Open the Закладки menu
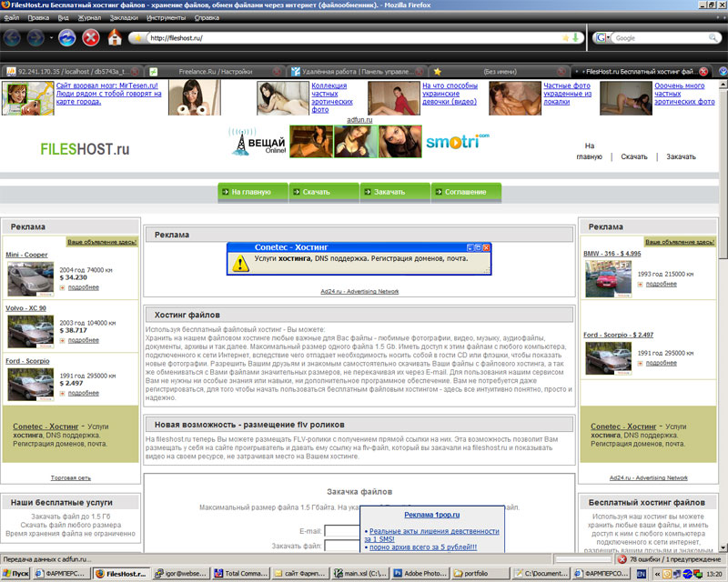 (x=124, y=17)
